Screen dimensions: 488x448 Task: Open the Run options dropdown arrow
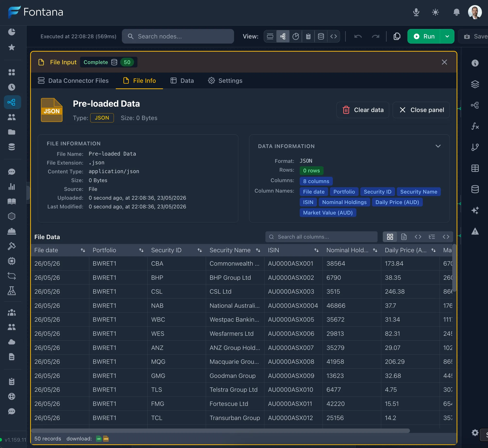coord(447,36)
